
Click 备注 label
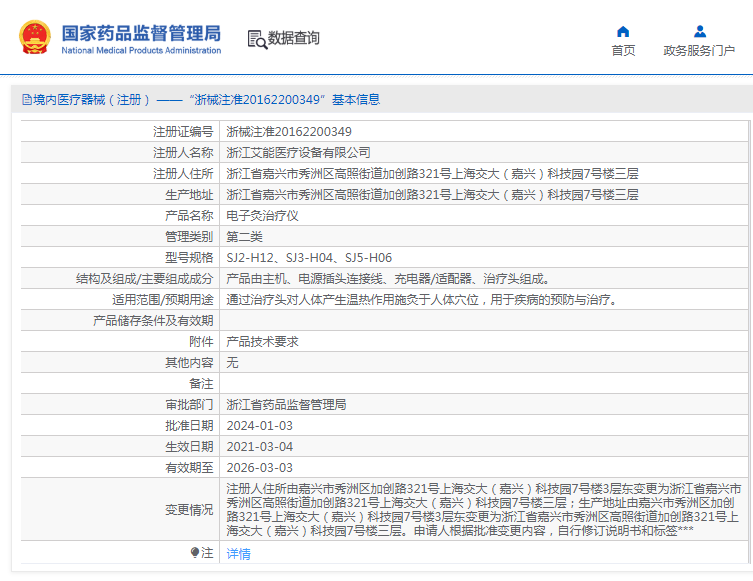pyautogui.click(x=201, y=384)
